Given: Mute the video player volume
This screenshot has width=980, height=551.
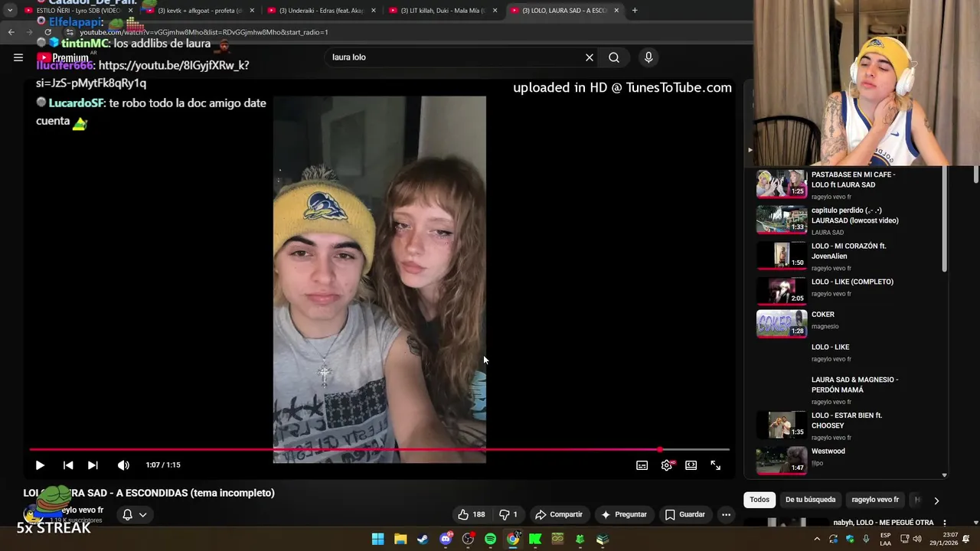Looking at the screenshot, I should (x=123, y=465).
